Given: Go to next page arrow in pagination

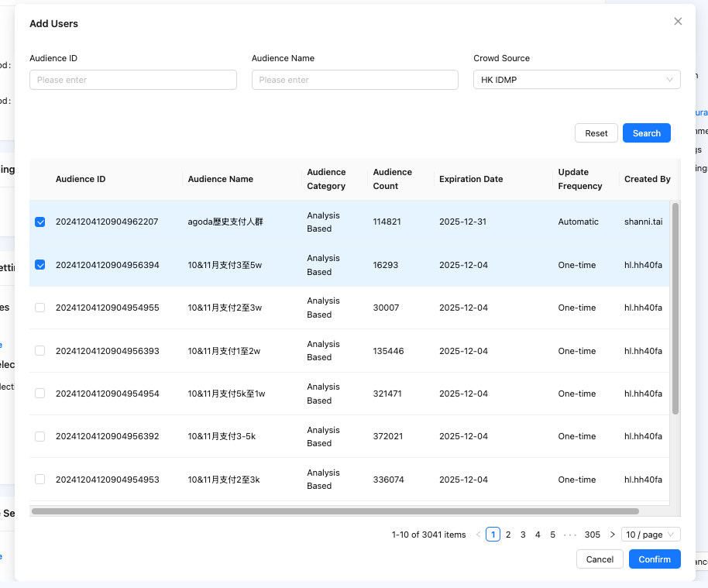Looking at the screenshot, I should coord(612,535).
